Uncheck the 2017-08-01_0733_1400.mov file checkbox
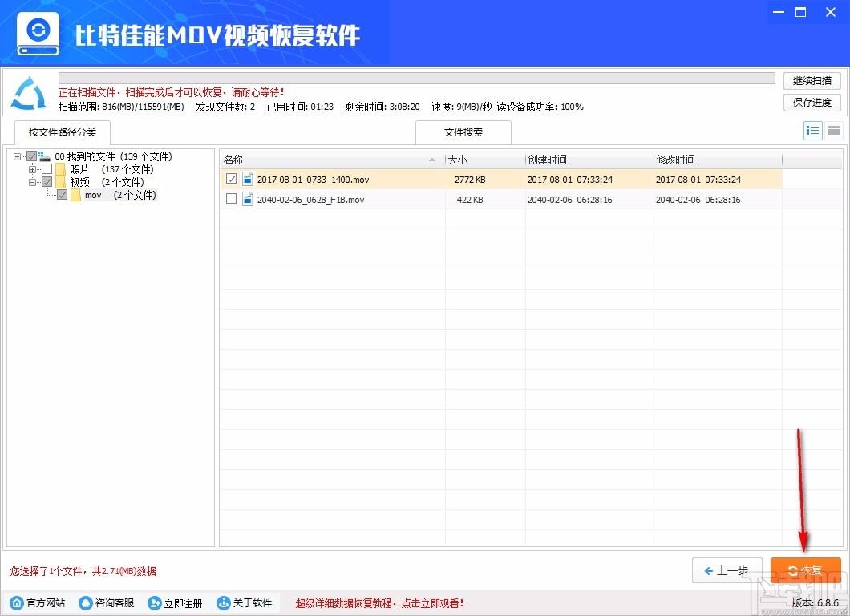 coord(232,178)
